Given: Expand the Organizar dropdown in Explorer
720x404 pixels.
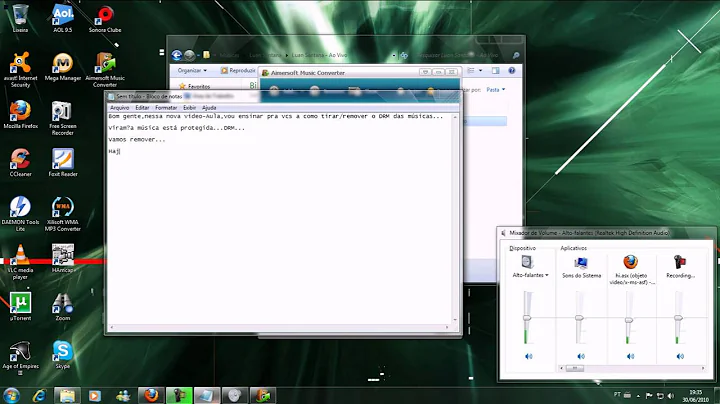Looking at the screenshot, I should [x=192, y=70].
